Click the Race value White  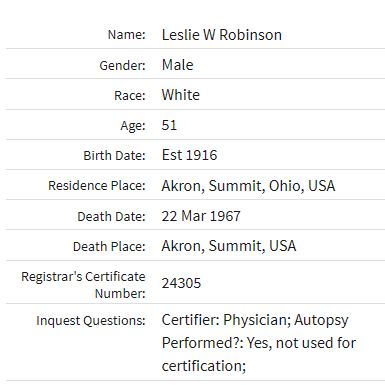click(x=181, y=95)
